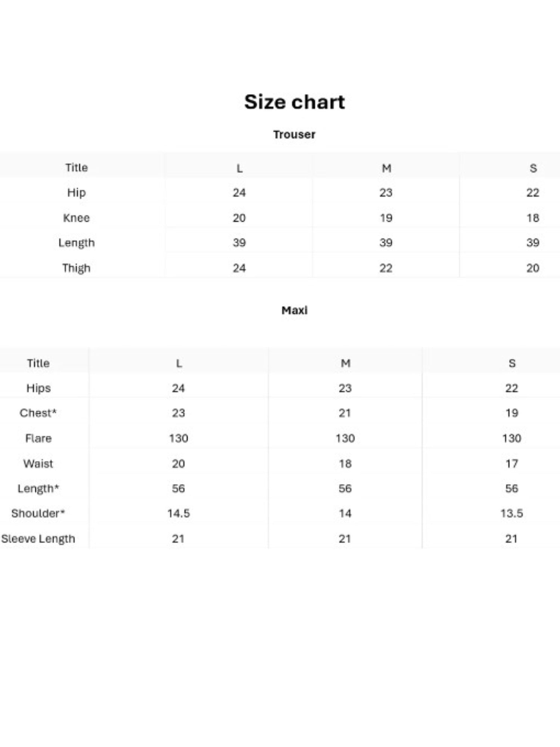Click the Knee value 18 for S
Viewport: 560px width, 747px height.
pyautogui.click(x=533, y=218)
